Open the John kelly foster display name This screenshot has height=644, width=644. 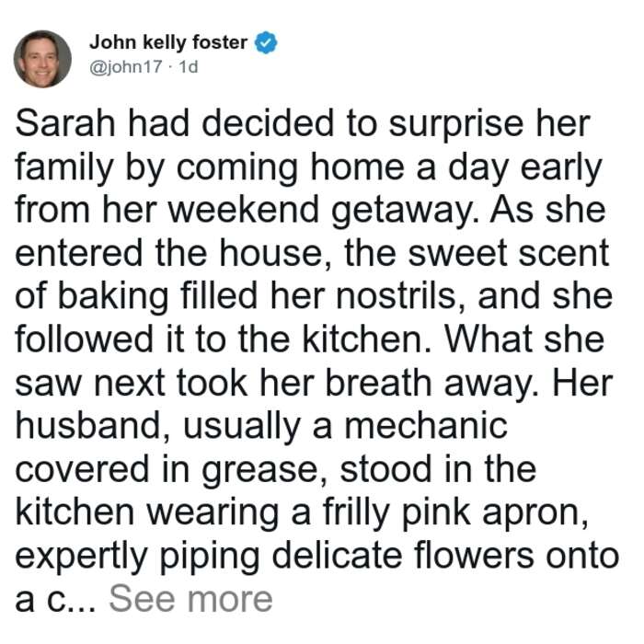pyautogui.click(x=168, y=42)
